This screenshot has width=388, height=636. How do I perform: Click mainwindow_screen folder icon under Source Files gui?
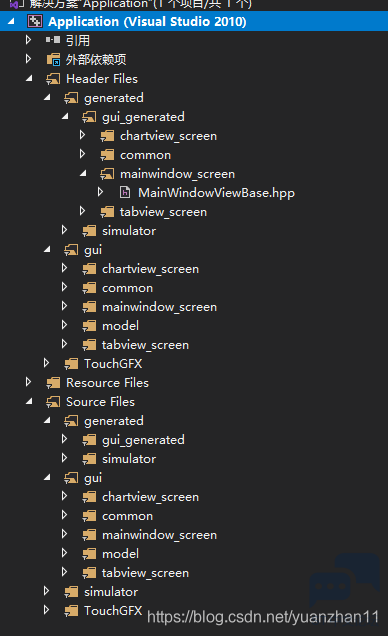89,535
